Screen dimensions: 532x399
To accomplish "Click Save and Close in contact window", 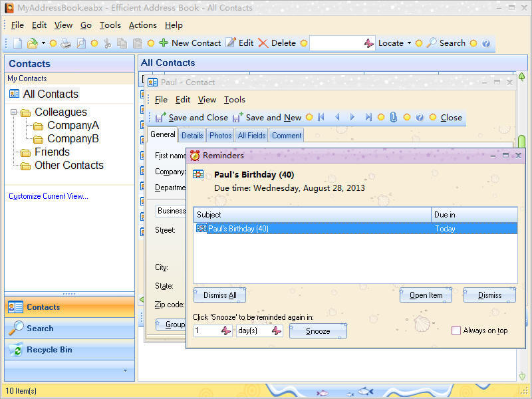I will pyautogui.click(x=192, y=118).
